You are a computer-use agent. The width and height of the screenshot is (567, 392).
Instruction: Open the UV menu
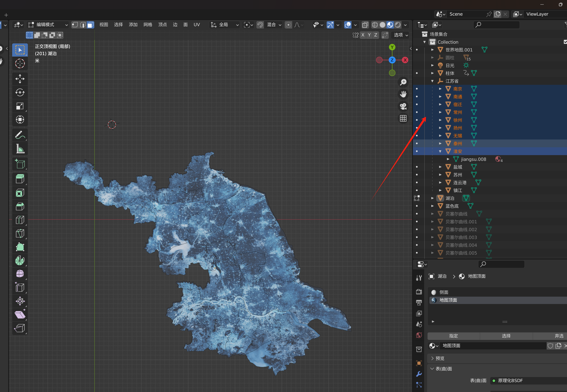(x=197, y=25)
